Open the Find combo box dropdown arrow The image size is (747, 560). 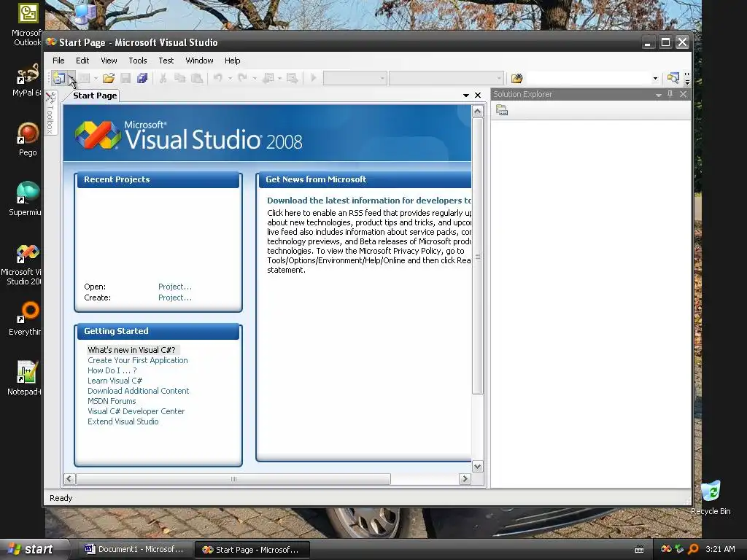(x=655, y=78)
